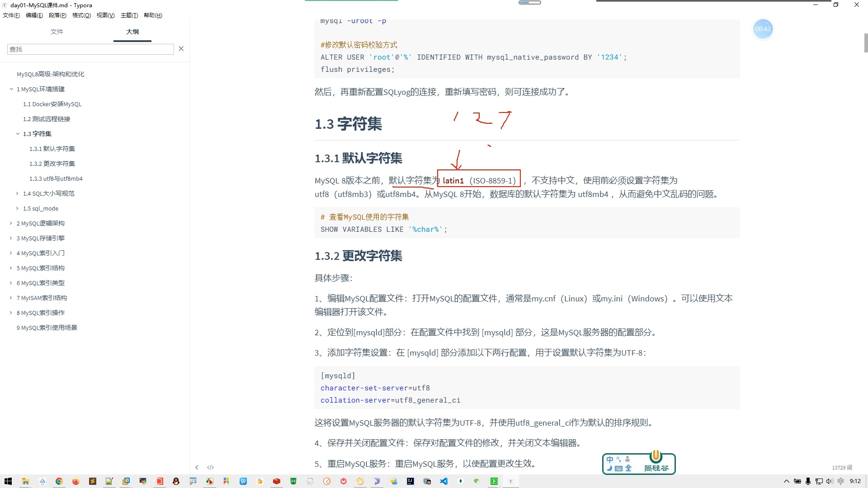Expand the '5 MySQL索引结构' outline section
Image resolution: width=868 pixels, height=488 pixels.
pos(11,268)
